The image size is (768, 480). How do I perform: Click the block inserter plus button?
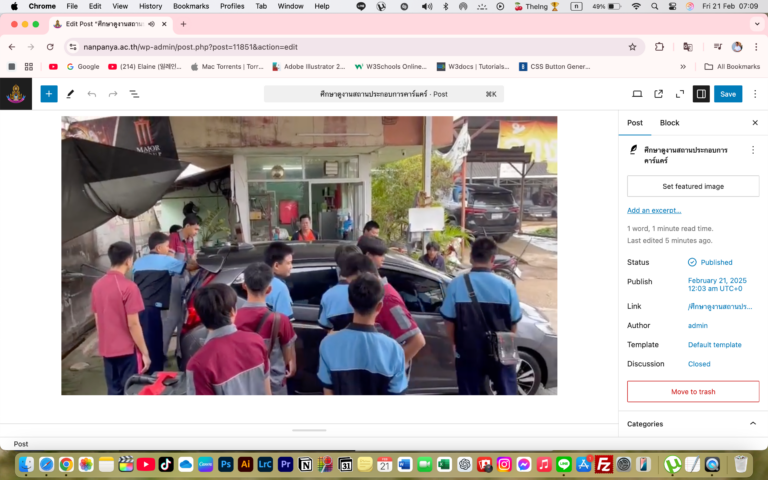coord(49,94)
